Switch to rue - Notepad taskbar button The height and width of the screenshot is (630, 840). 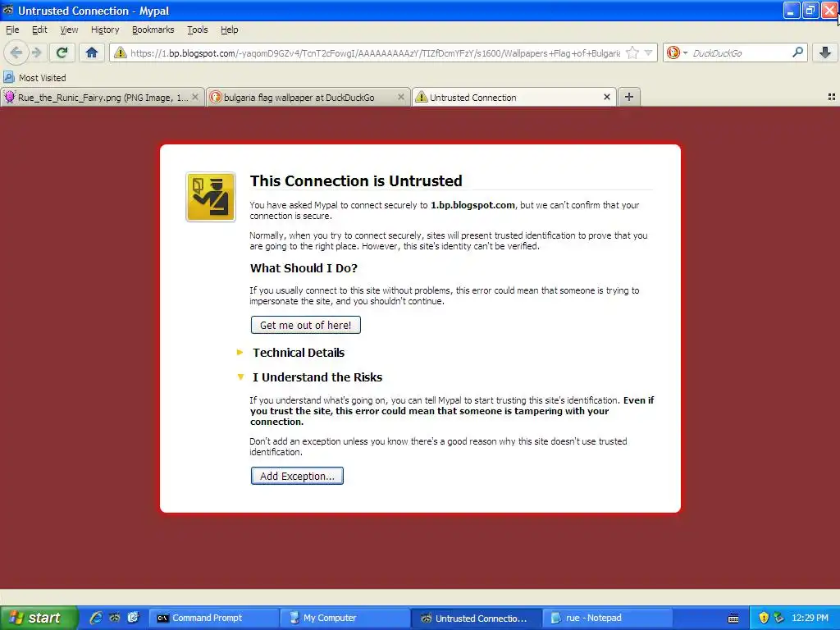(608, 618)
